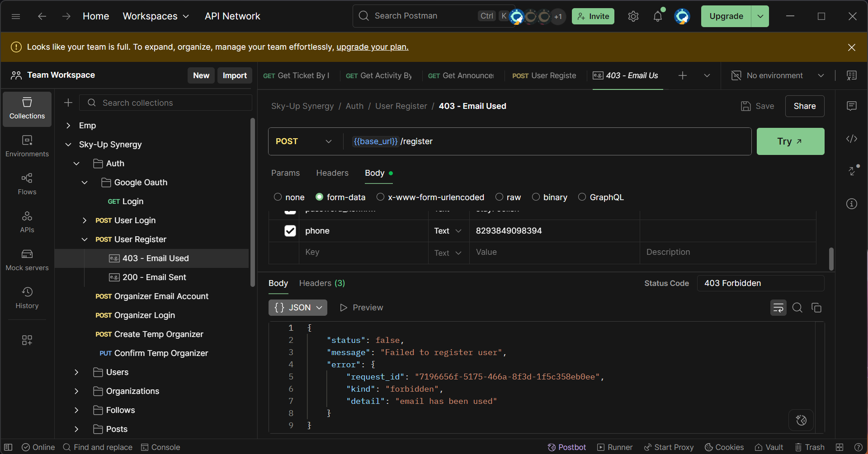Open the Flows sidebar panel

click(27, 184)
